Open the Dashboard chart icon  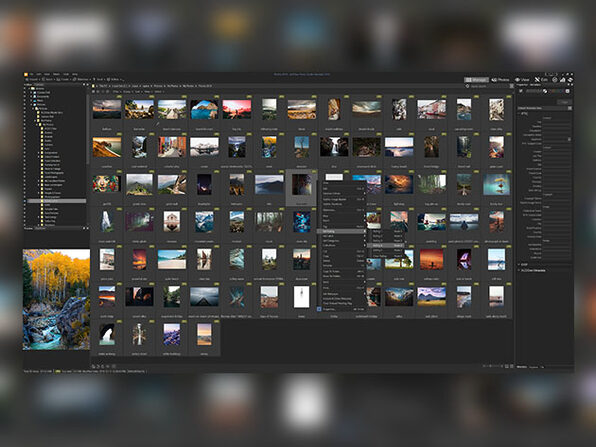[x=563, y=80]
